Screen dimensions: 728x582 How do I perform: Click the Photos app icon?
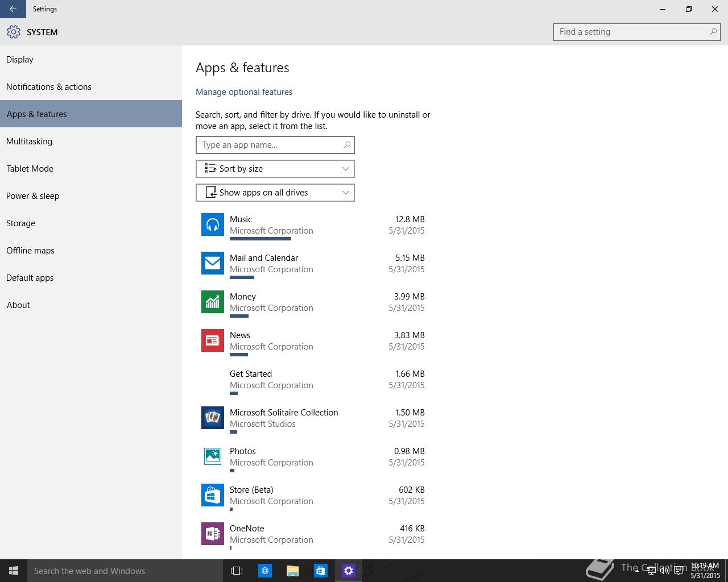pyautogui.click(x=213, y=456)
